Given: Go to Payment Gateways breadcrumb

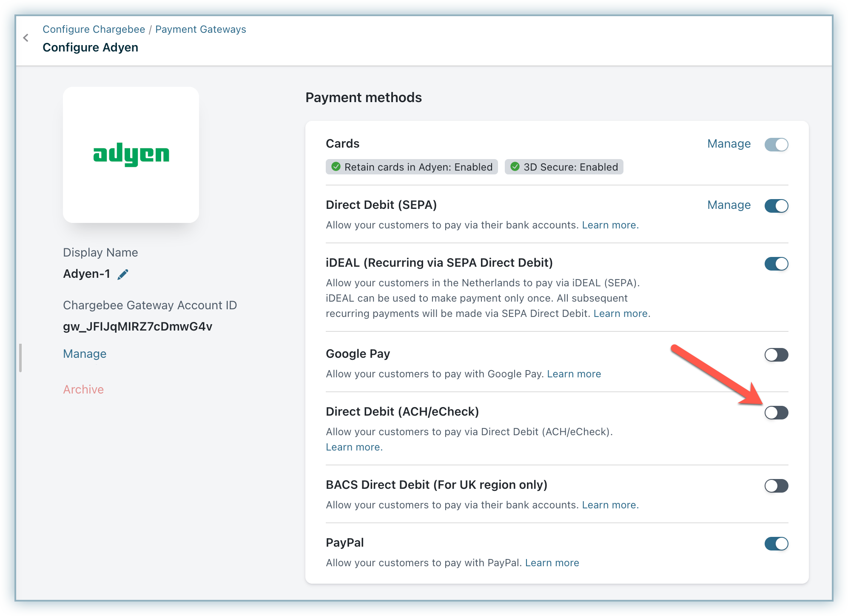Looking at the screenshot, I should tap(200, 29).
